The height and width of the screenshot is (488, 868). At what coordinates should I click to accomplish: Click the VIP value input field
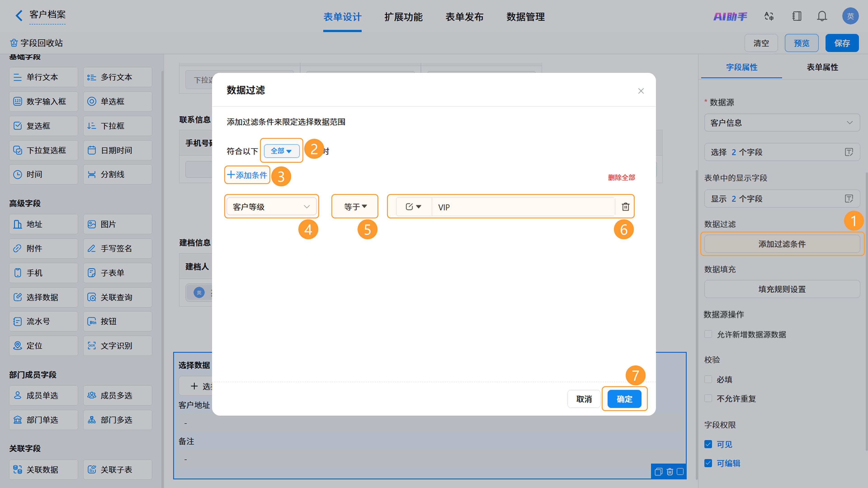pyautogui.click(x=523, y=207)
